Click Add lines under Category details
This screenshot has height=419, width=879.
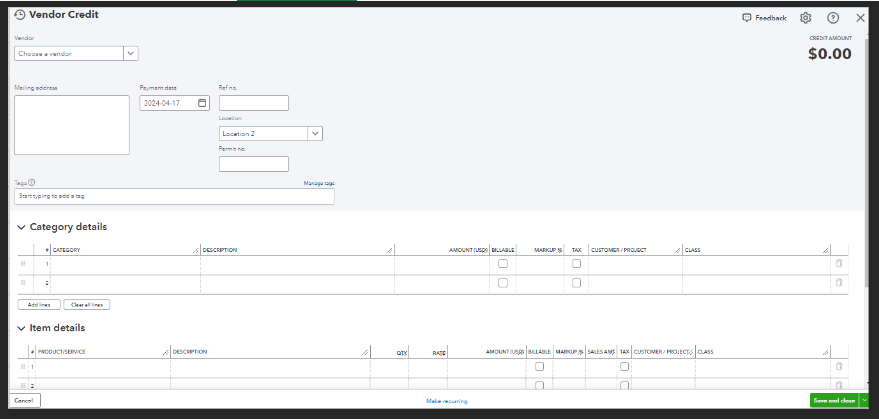point(39,305)
